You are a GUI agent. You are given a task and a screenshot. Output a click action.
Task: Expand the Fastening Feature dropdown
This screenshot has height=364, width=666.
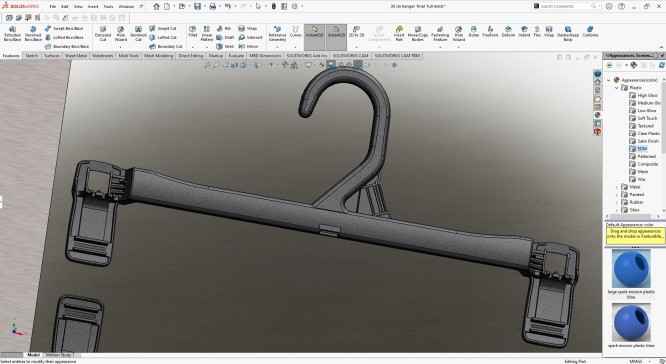click(x=440, y=47)
